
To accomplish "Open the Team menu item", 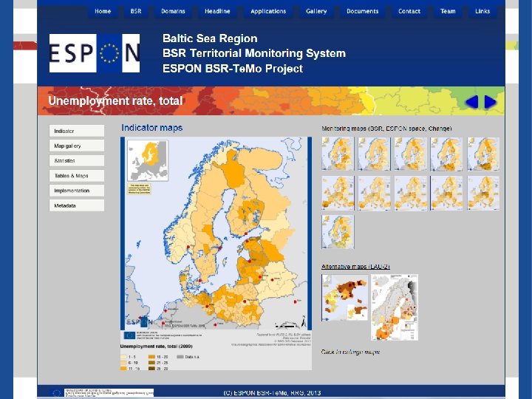I will [448, 11].
